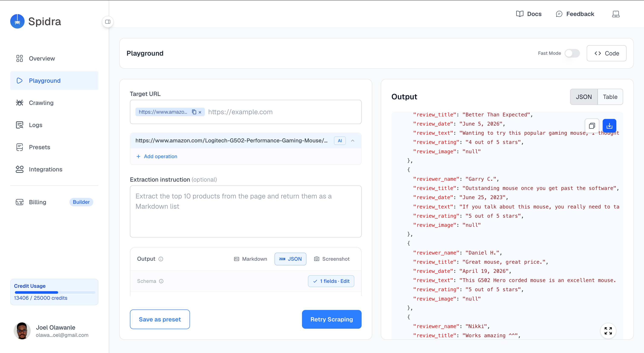644x353 pixels.
Task: Open the Docs link
Action: (x=529, y=14)
